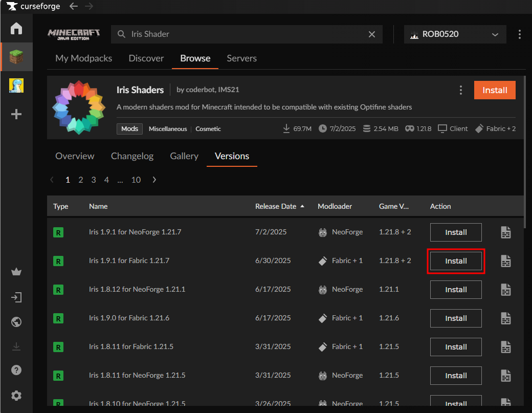Go to versions page 3

94,180
